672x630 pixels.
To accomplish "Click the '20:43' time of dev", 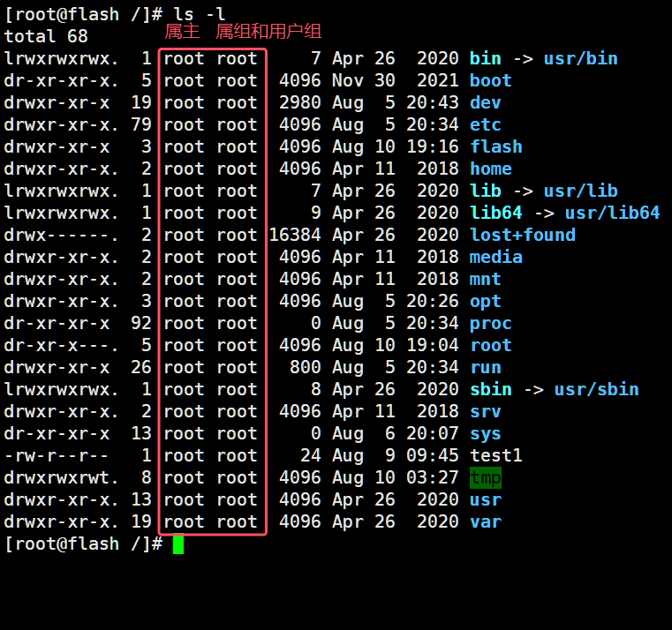I will tap(433, 102).
